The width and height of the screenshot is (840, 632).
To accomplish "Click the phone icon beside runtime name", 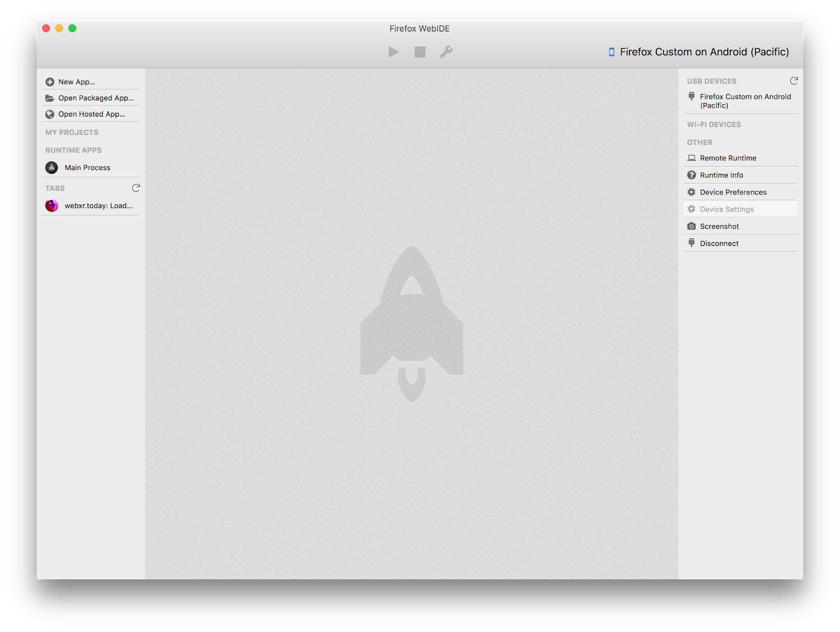I will (611, 52).
